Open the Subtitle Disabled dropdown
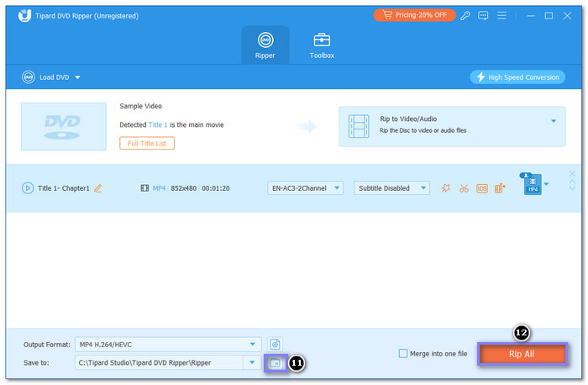Viewport: 588px width, 385px height. (391, 188)
